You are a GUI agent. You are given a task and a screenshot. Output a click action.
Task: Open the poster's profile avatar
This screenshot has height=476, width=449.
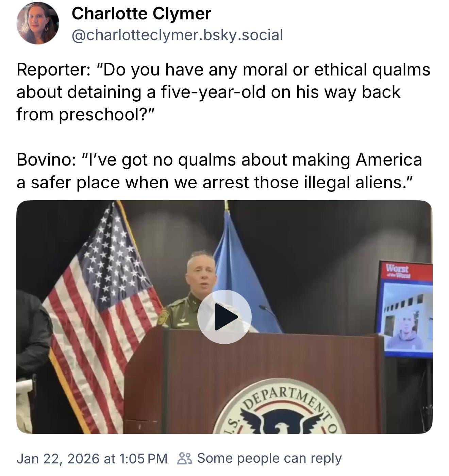coord(38,23)
